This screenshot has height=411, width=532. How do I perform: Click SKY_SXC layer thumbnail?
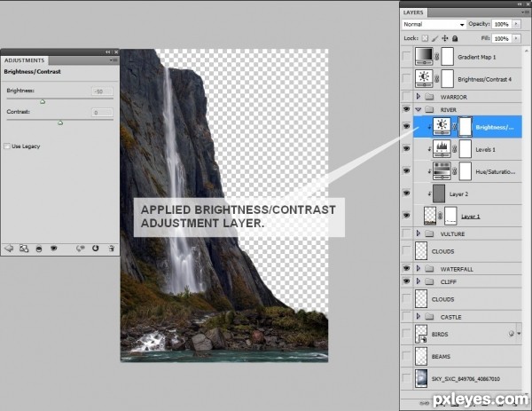[421, 378]
